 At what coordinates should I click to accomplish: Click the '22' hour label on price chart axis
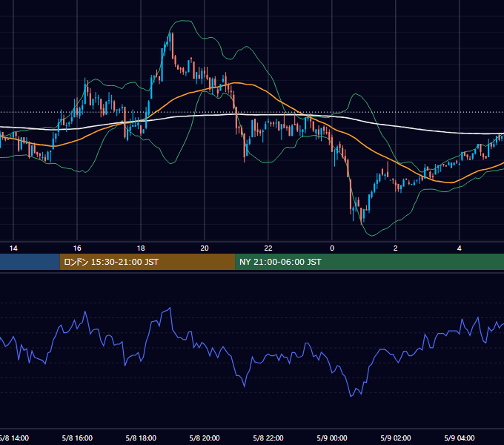click(x=268, y=248)
